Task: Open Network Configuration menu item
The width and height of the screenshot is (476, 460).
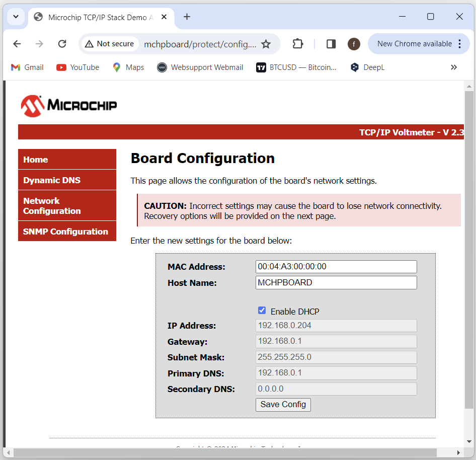Action: coord(67,205)
